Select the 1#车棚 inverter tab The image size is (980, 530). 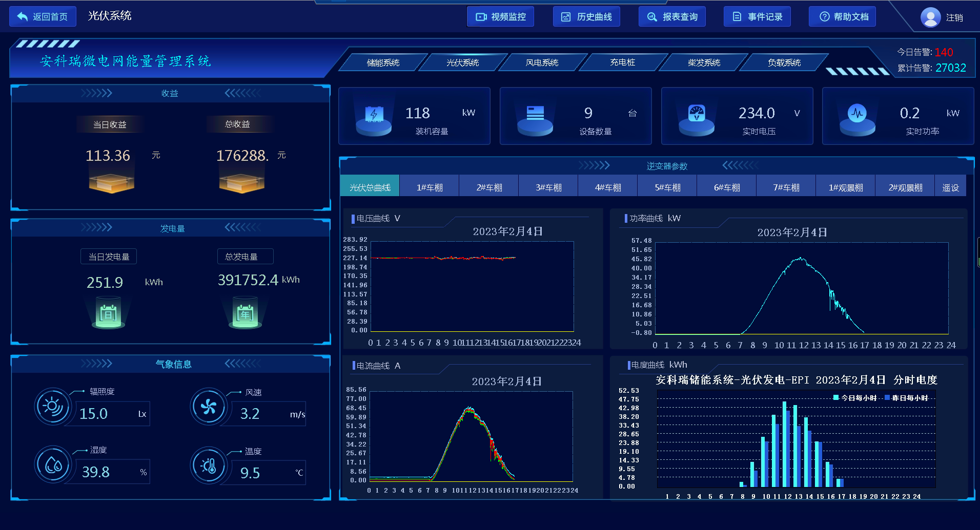[429, 187]
